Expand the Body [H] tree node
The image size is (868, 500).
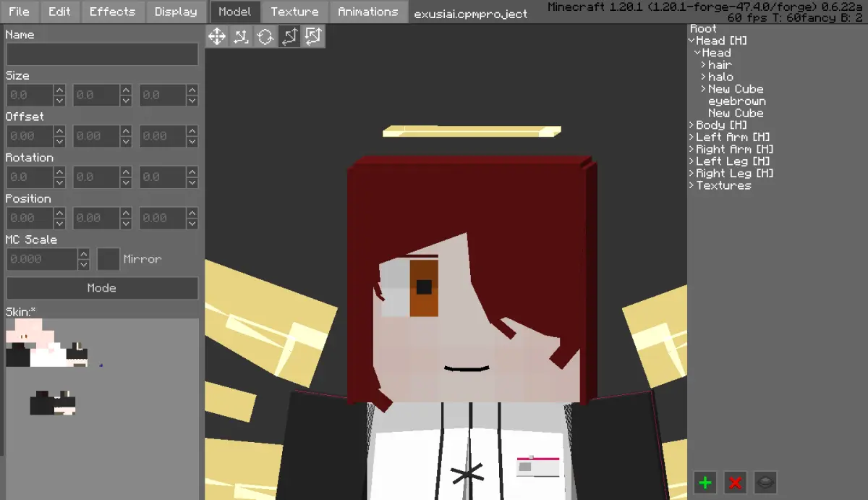(691, 125)
